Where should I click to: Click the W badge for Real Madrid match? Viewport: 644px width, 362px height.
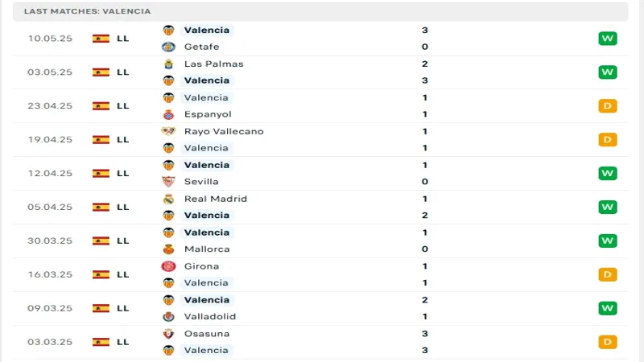607,207
